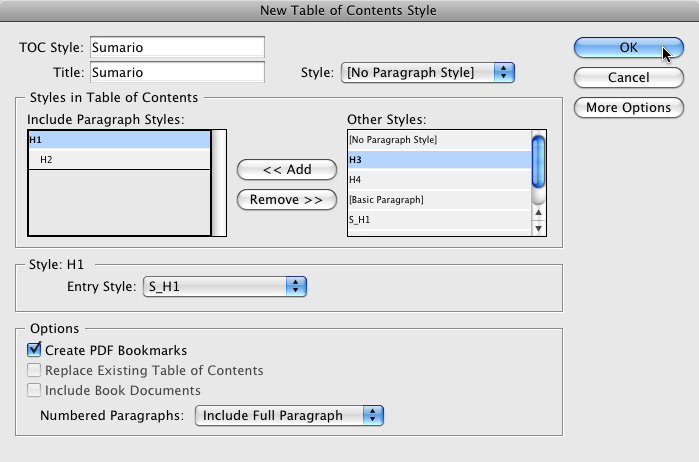Select H4 in Other Styles list

[440, 180]
